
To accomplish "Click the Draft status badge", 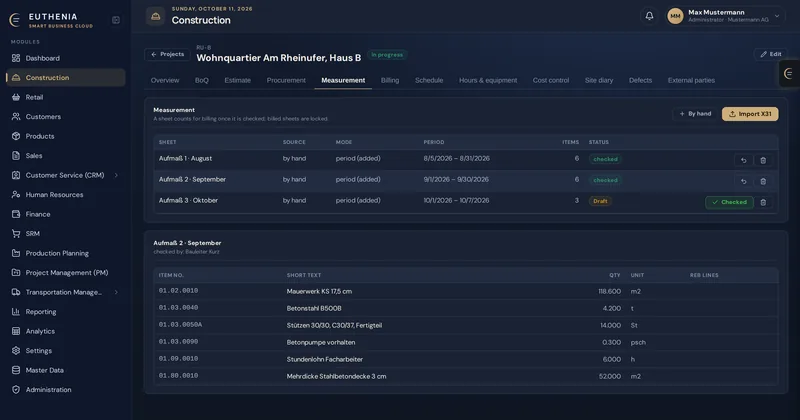I will pos(600,201).
